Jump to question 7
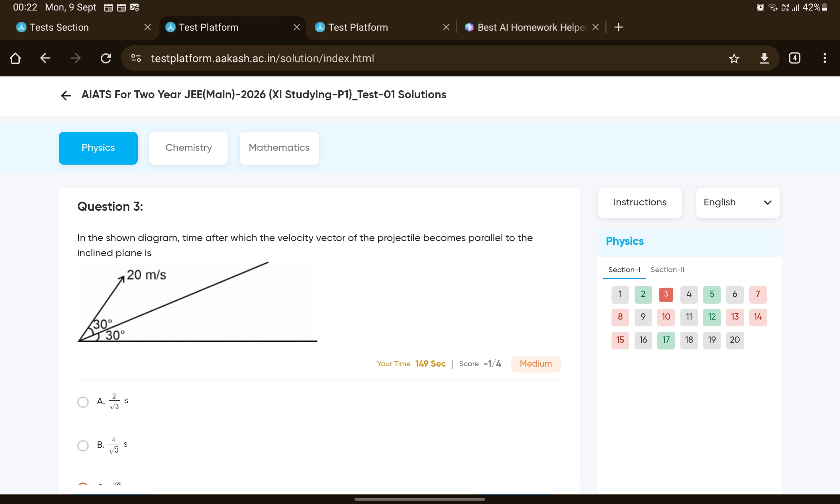 click(x=758, y=294)
